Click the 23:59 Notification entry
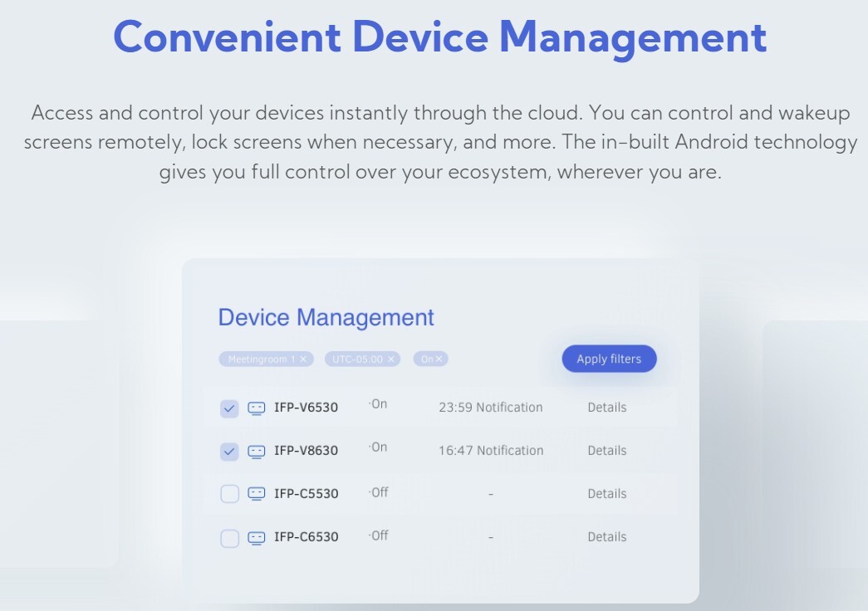The image size is (868, 611). (x=490, y=408)
